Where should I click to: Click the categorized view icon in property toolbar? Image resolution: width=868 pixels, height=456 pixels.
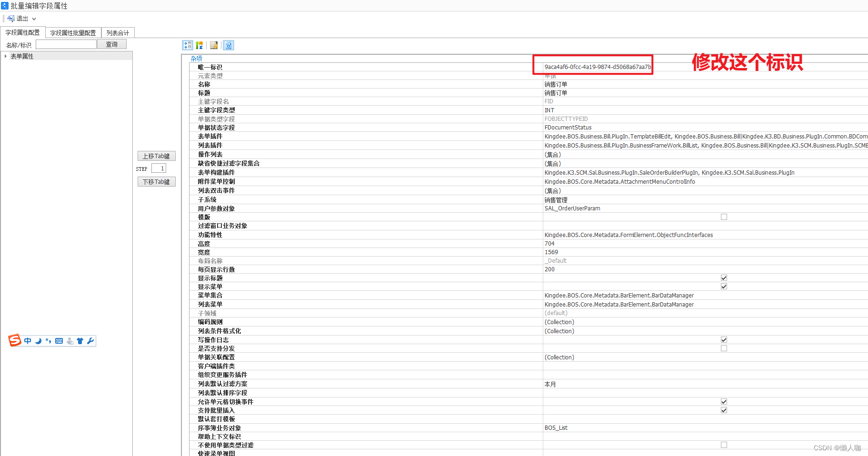pyautogui.click(x=188, y=45)
